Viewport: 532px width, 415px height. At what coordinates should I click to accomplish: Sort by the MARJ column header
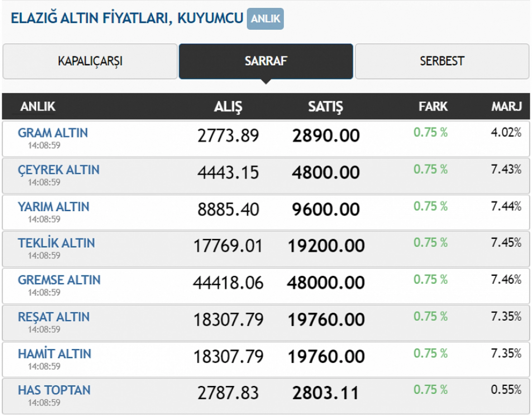pyautogui.click(x=506, y=107)
